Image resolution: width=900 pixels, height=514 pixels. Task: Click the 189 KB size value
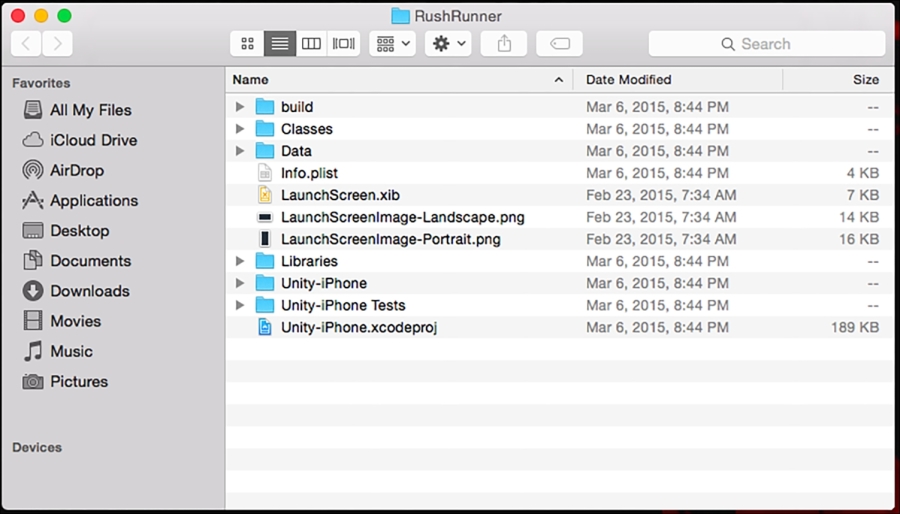click(855, 328)
